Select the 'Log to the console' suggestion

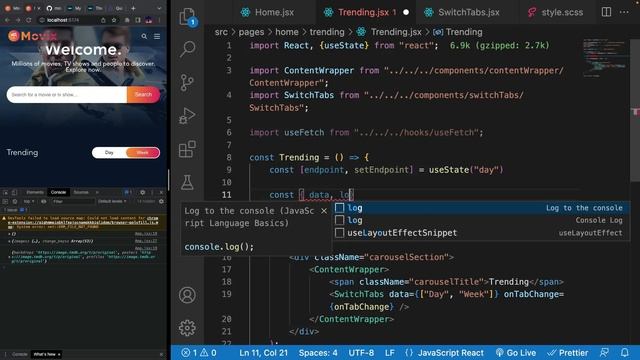[x=480, y=208]
